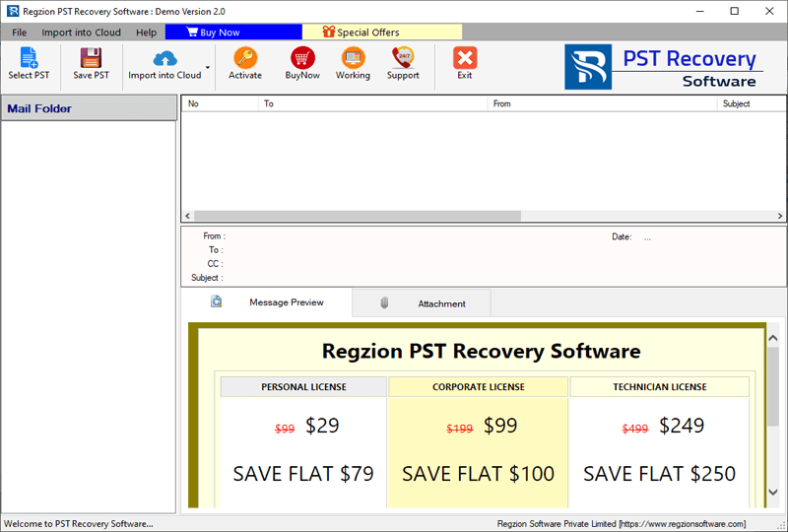788x532 pixels.
Task: Open the 24/7 Support icon
Action: [403, 58]
